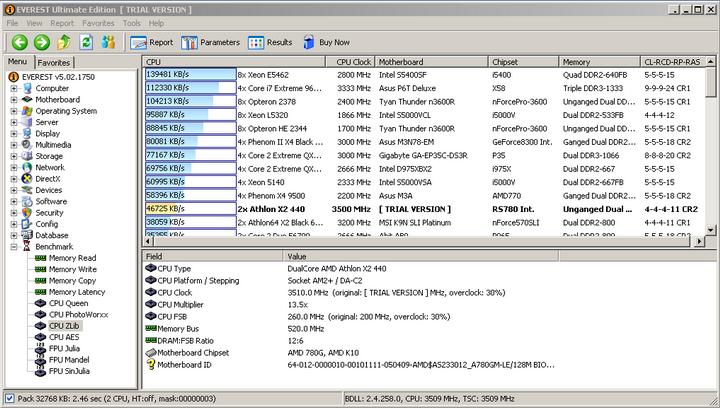Sort by the Motherboard column header
The image size is (720, 408).
click(x=431, y=62)
